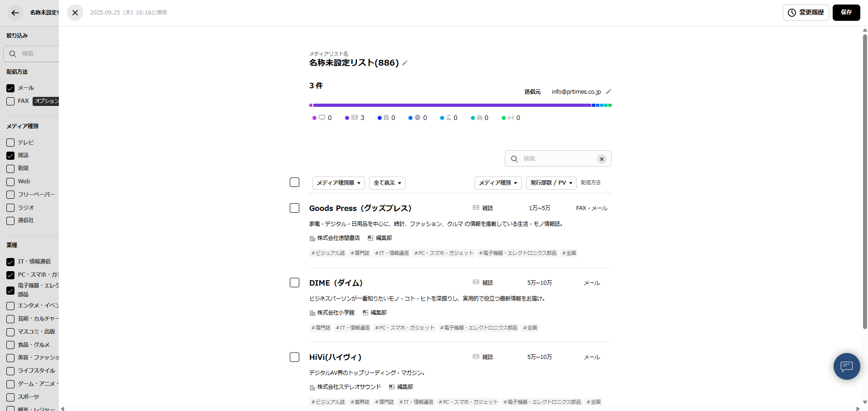Select the checkbox next to Goods Press
Screen dimensions: 868x411
[294, 208]
